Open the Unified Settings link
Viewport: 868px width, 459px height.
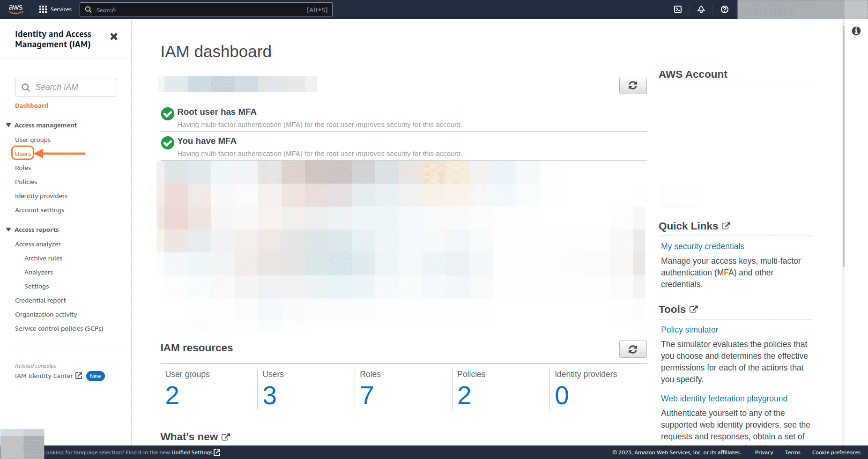[x=192, y=452]
